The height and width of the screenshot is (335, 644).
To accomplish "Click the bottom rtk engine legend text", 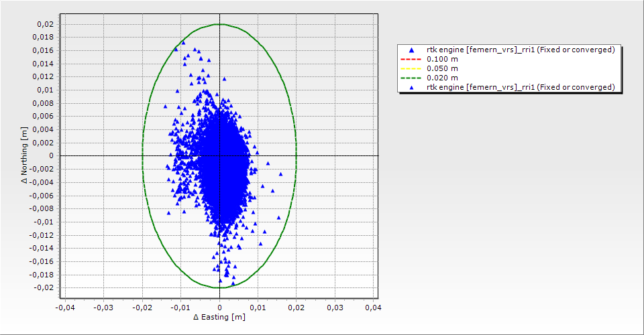I will (x=521, y=87).
